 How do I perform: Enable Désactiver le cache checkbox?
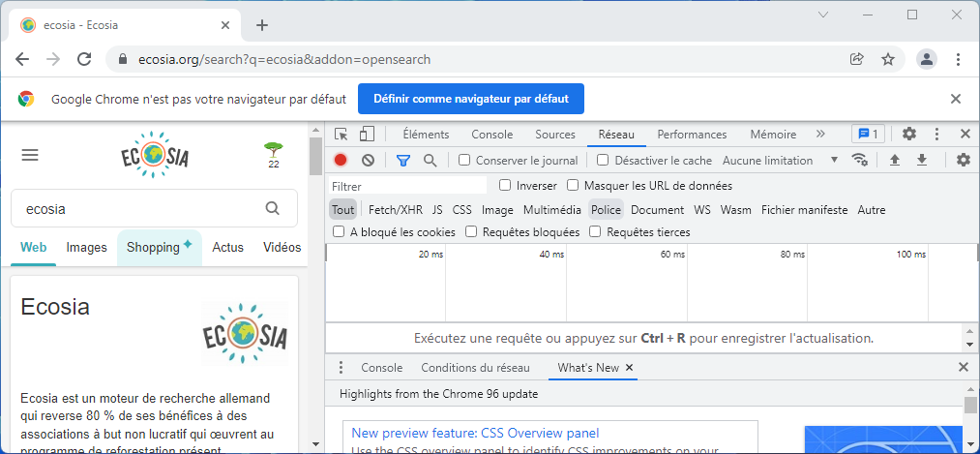(x=603, y=160)
